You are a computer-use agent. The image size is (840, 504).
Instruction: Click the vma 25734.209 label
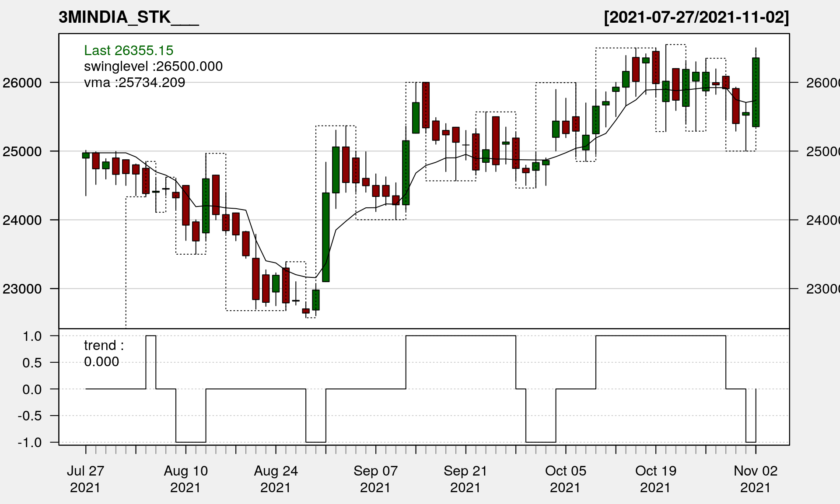[x=134, y=83]
